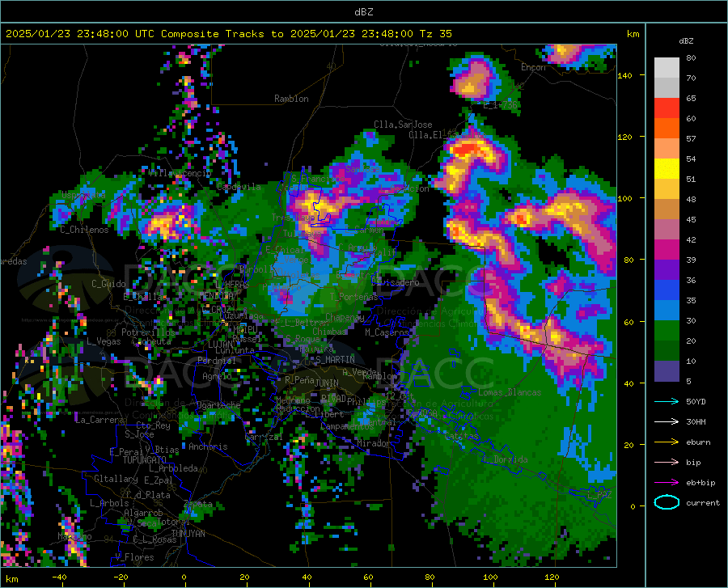The height and width of the screenshot is (588, 728).
Task: Click the 'dBZ' title at the top
Action: click(363, 12)
